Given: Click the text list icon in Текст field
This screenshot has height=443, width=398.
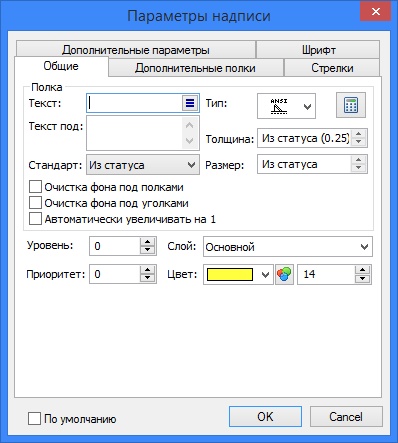Looking at the screenshot, I should [190, 103].
